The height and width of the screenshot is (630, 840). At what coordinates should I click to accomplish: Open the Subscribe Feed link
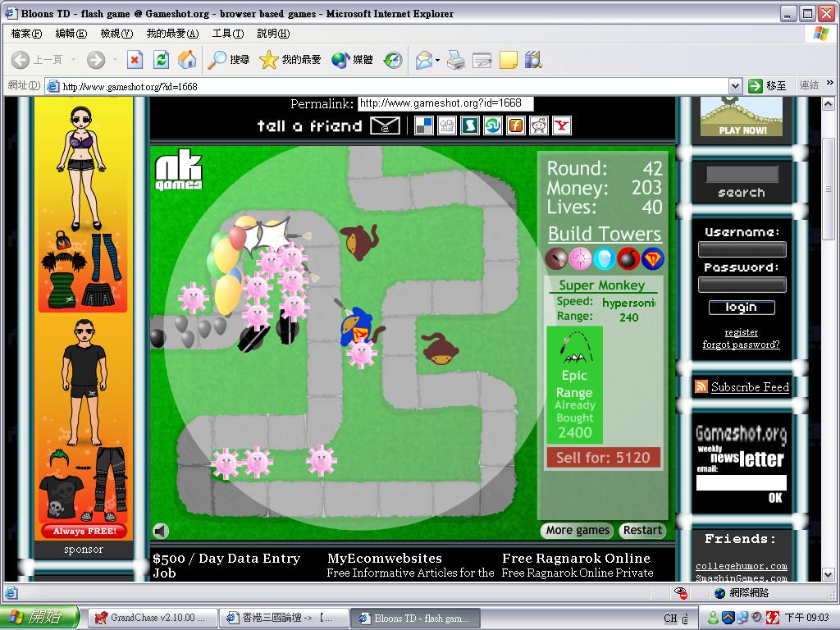[x=750, y=387]
